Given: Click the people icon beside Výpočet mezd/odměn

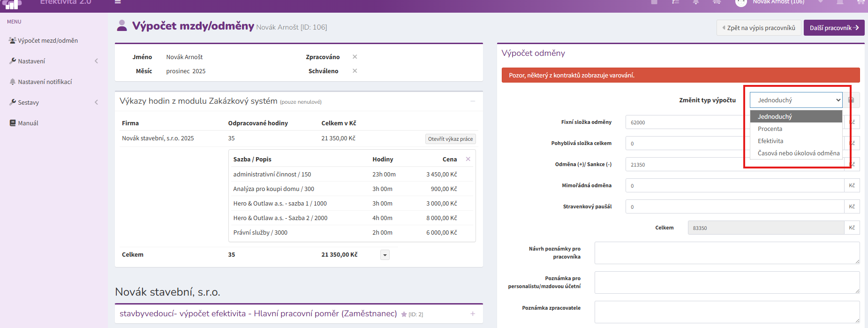Looking at the screenshot, I should coord(13,40).
